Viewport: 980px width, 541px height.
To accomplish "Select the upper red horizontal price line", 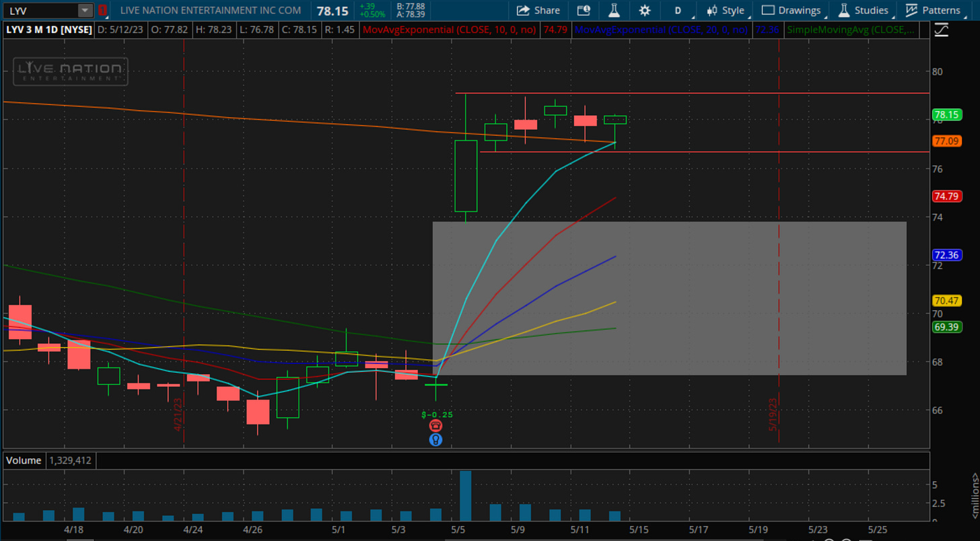I will pyautogui.click(x=692, y=93).
